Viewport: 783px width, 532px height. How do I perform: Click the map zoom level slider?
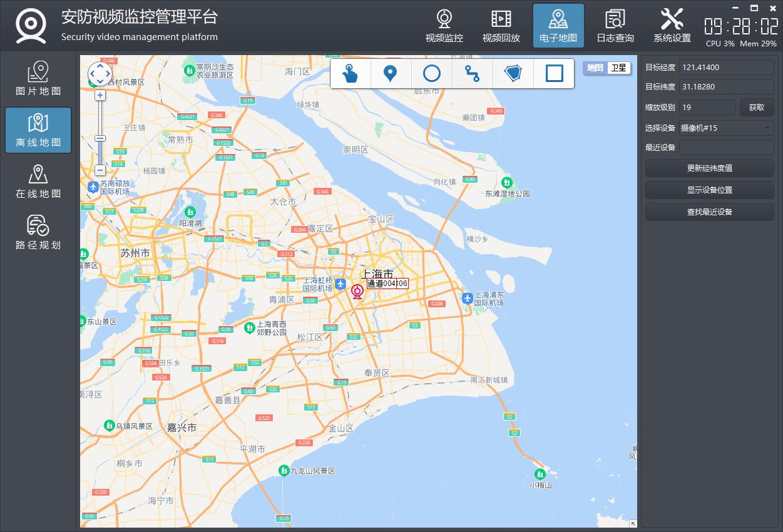pyautogui.click(x=100, y=138)
